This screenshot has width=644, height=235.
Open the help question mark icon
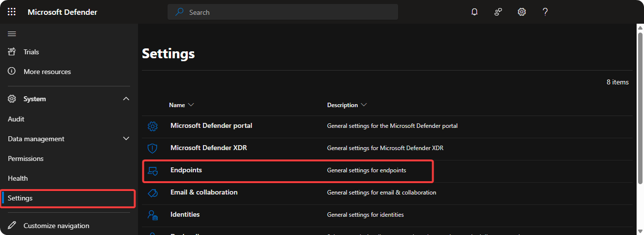coord(545,12)
